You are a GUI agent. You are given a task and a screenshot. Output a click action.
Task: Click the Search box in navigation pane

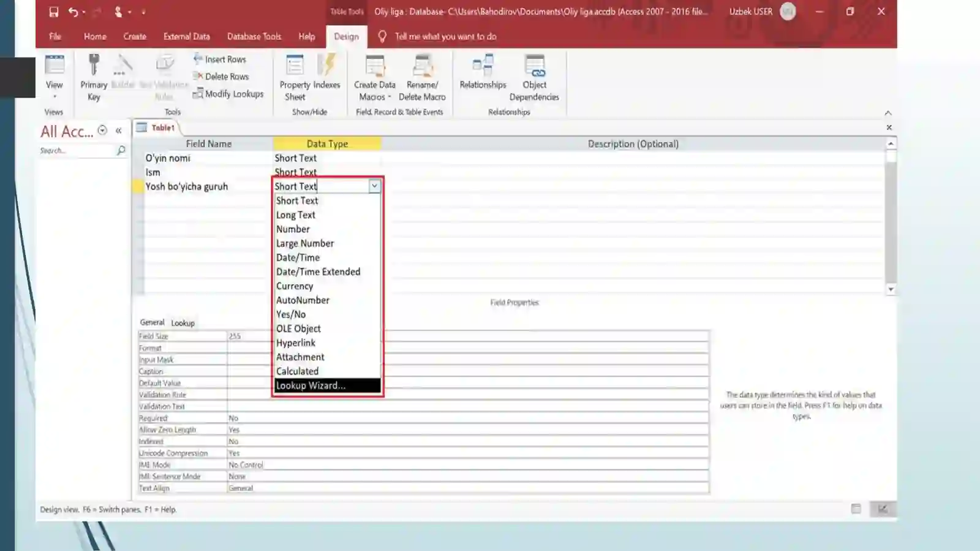click(x=77, y=151)
